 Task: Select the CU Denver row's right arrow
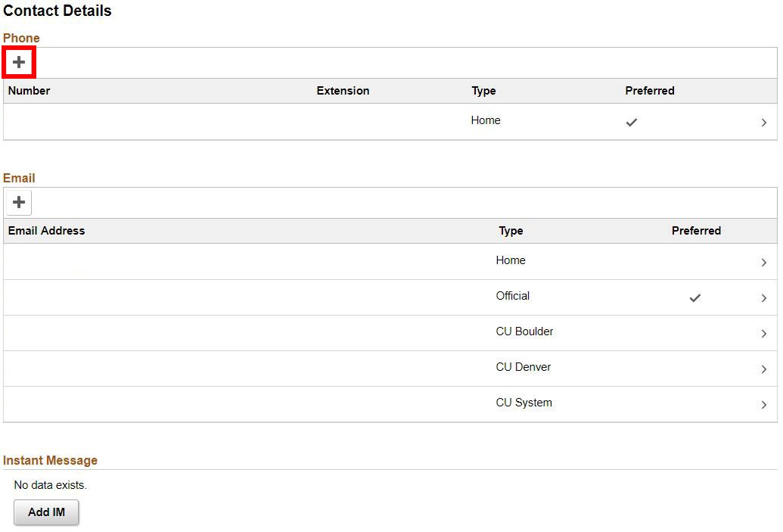point(763,369)
